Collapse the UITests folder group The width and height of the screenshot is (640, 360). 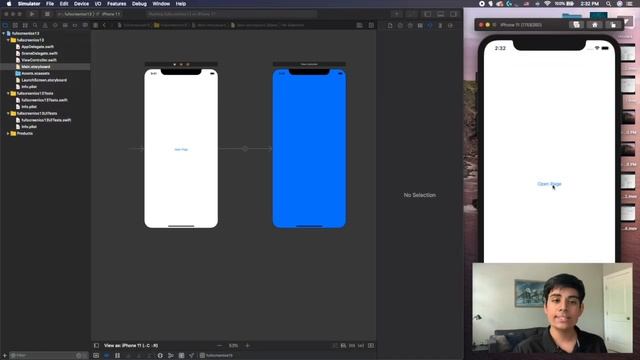point(8,113)
